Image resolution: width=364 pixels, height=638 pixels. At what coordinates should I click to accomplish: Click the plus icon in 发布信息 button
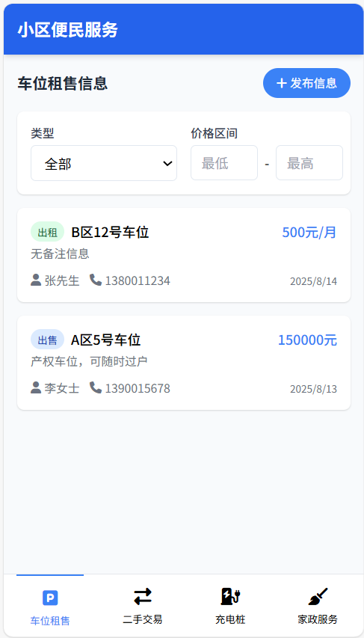(x=282, y=83)
